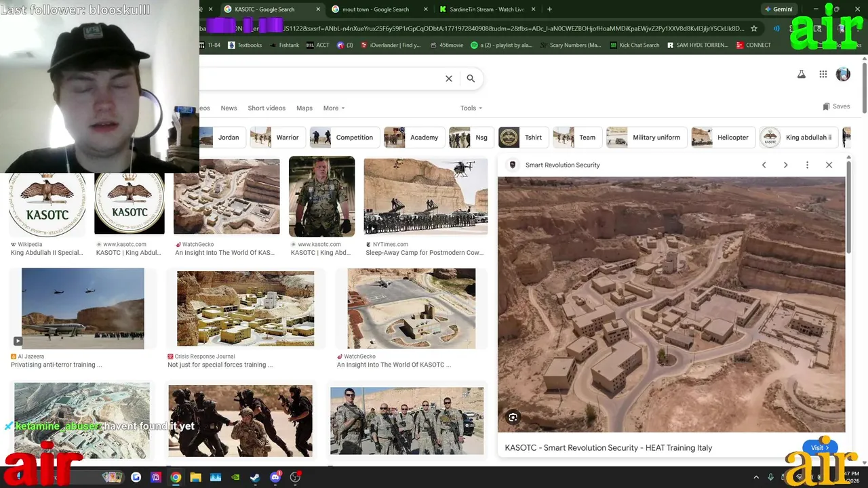Screen dimensions: 868x488
Task: Show previous image in preview panel
Action: 764,165
